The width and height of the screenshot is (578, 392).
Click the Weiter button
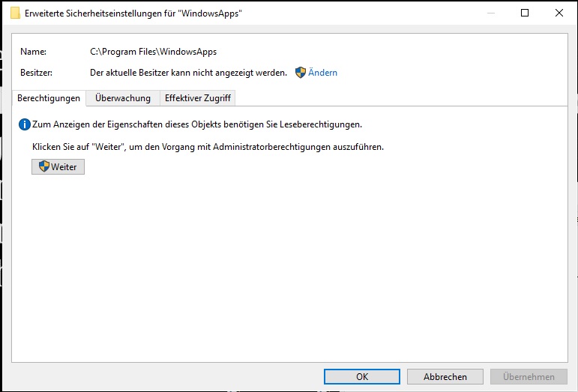coord(58,167)
